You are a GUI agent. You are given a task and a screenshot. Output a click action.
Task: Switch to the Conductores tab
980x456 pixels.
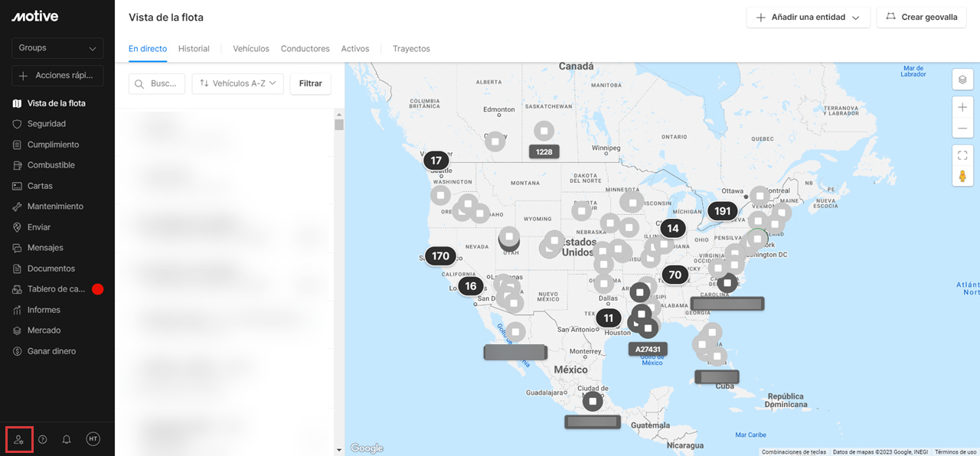[305, 49]
